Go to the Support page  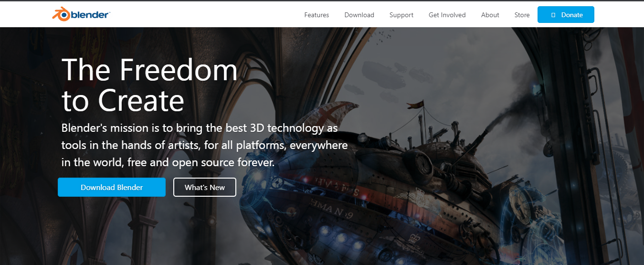click(x=401, y=15)
